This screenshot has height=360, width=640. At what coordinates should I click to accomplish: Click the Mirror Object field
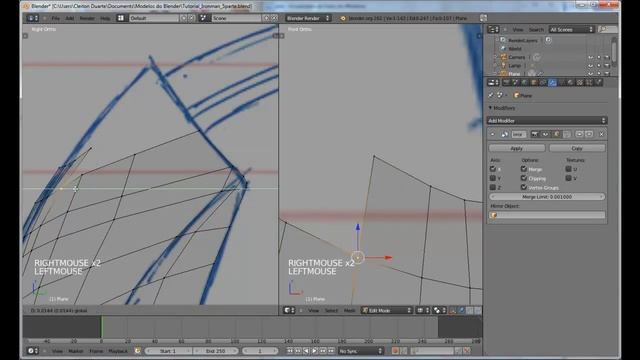pyautogui.click(x=547, y=215)
